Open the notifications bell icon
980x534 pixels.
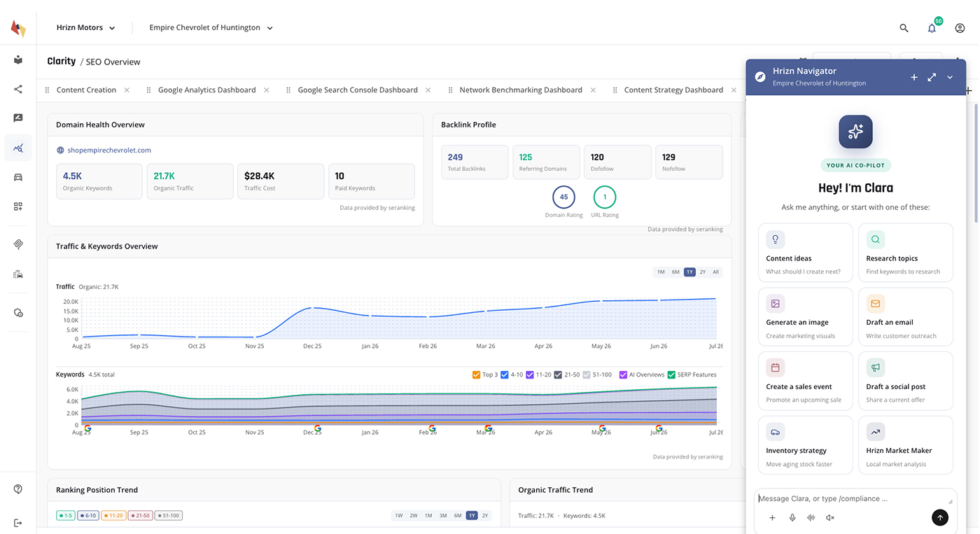tap(932, 28)
